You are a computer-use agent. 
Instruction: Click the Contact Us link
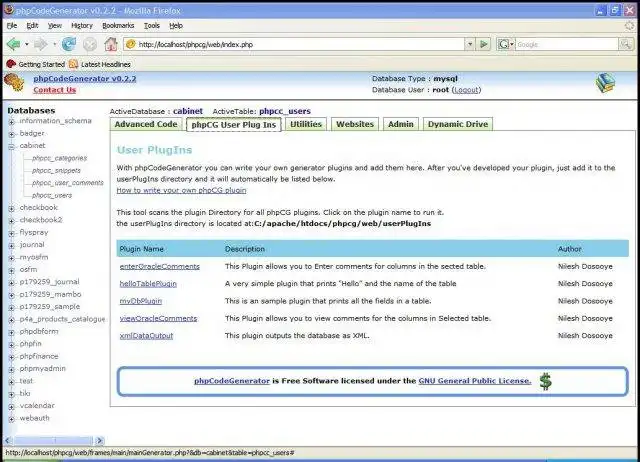pos(54,90)
